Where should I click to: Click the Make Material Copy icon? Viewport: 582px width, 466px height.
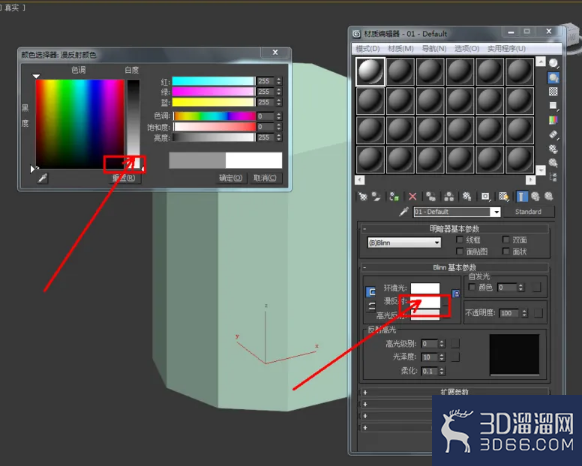tap(431, 196)
